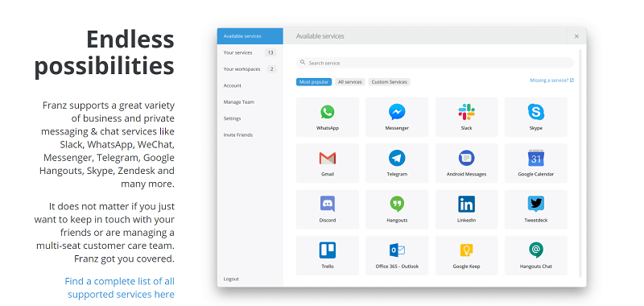The image size is (644, 306).
Task: Add the Gmail service
Action: tap(328, 163)
